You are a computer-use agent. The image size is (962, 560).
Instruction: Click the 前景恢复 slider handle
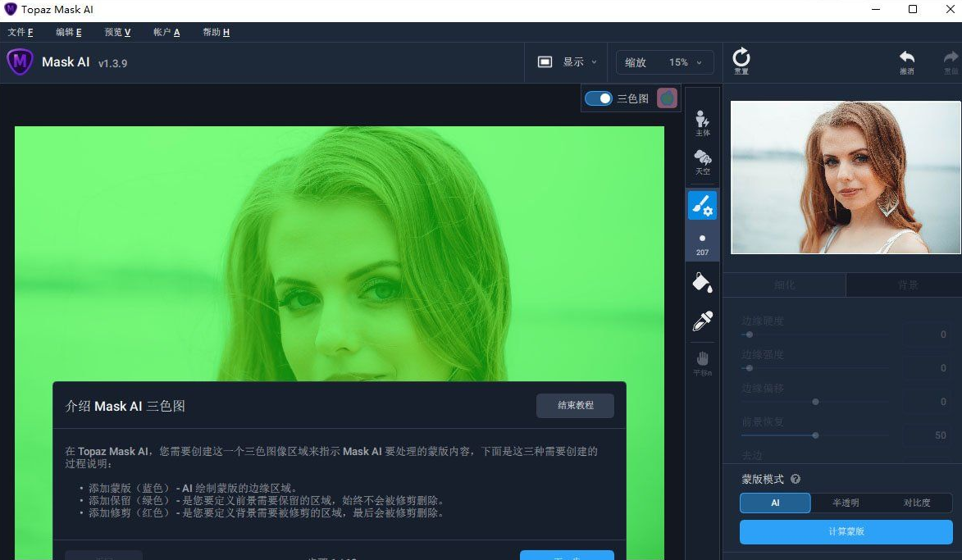(x=815, y=435)
